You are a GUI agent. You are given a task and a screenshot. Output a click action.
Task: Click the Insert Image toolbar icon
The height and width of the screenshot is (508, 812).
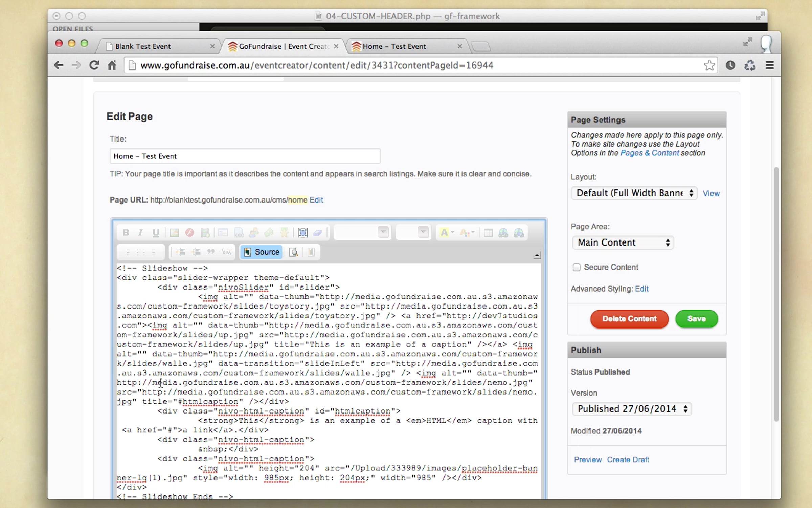(x=174, y=233)
